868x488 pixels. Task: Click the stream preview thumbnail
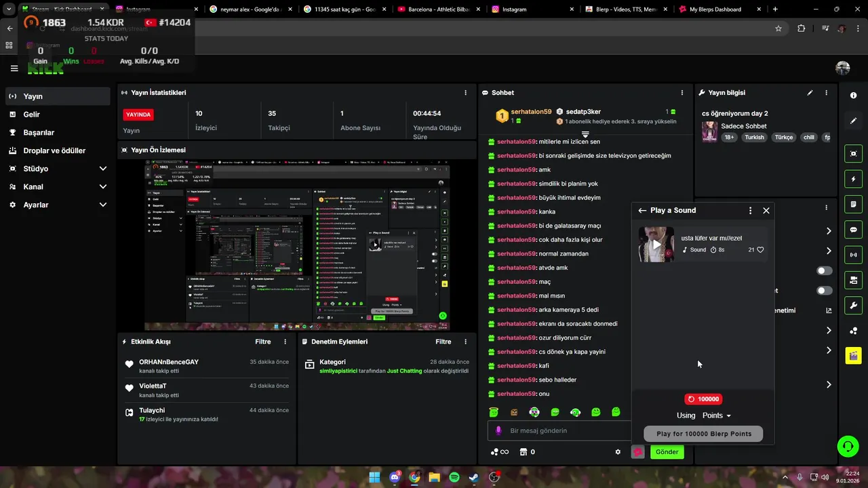coord(298,245)
